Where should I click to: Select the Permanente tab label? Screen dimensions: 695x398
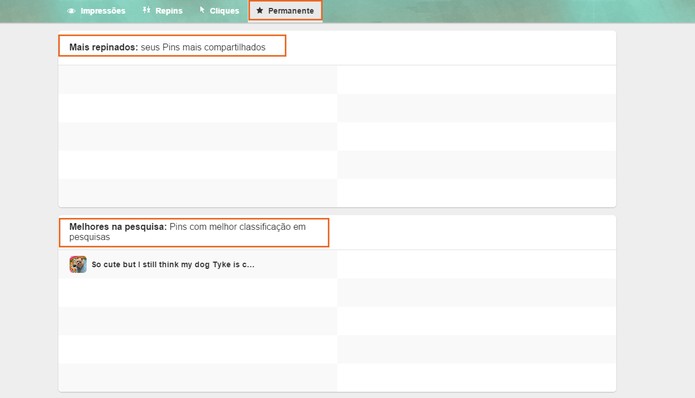pos(291,11)
